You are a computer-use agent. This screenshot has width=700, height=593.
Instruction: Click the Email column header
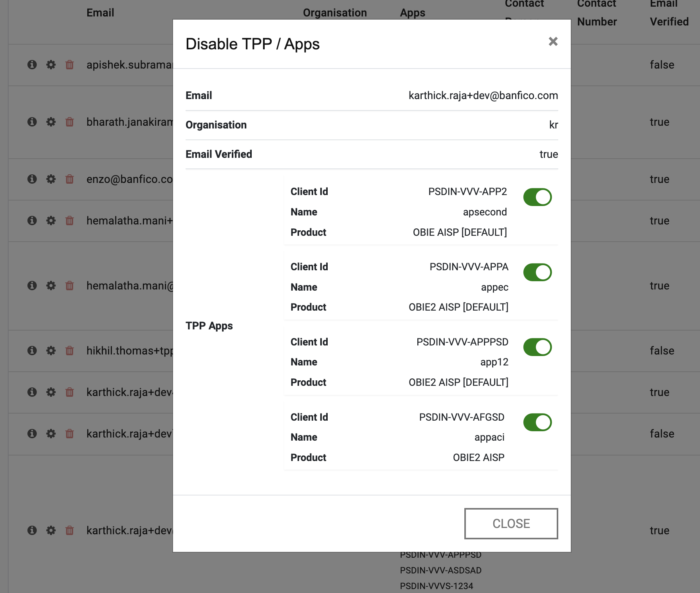[x=100, y=13]
